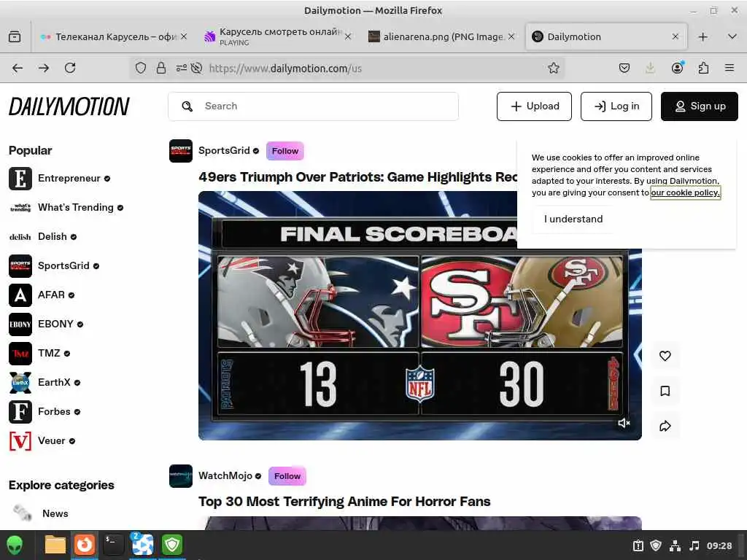Open the taskbar alien start menu
747x560 pixels.
(x=15, y=545)
